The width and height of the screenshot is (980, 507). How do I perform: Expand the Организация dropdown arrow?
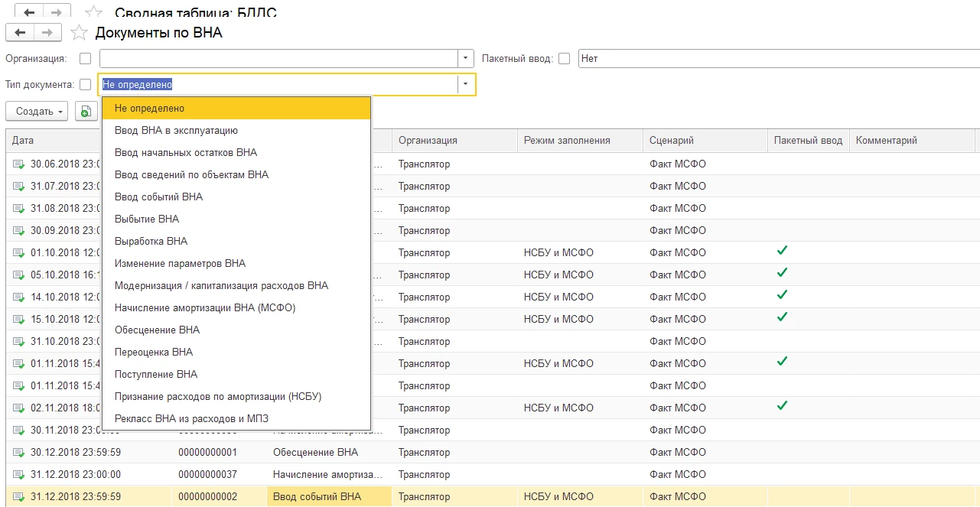pos(466,58)
